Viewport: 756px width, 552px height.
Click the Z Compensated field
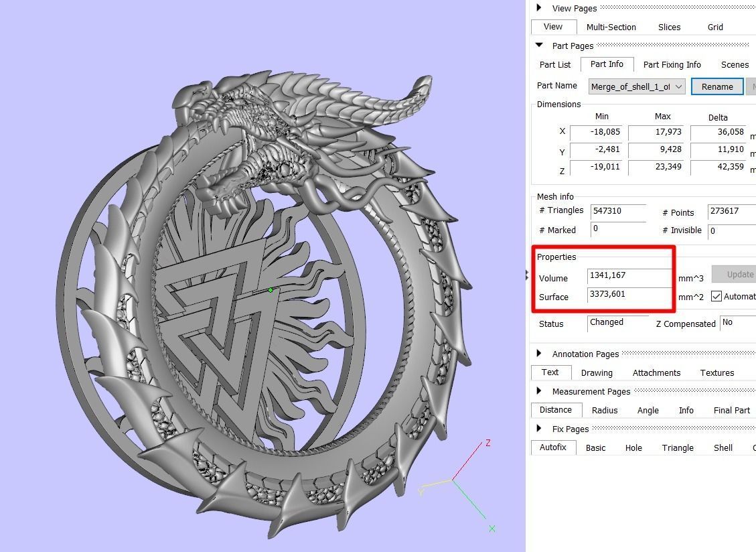[x=738, y=323]
